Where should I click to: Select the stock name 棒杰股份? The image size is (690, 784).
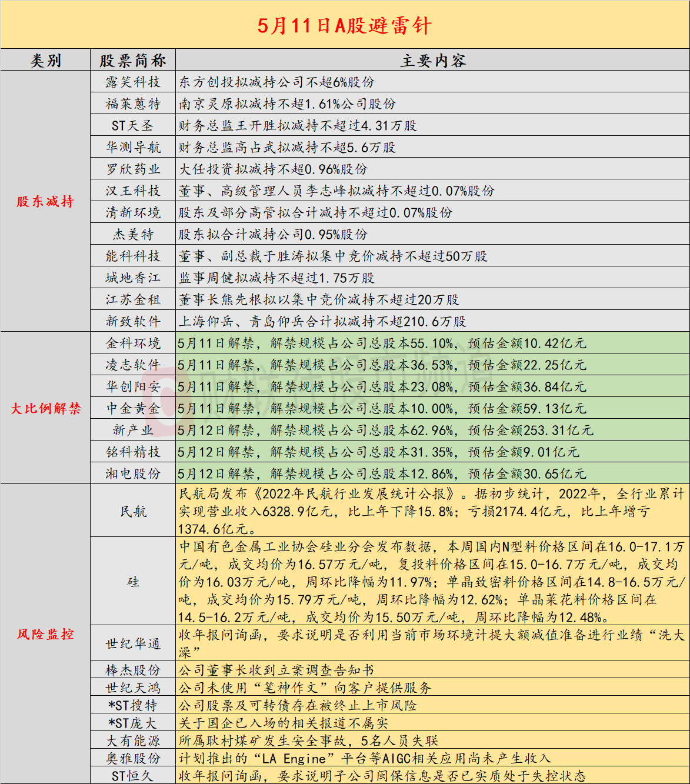point(133,670)
